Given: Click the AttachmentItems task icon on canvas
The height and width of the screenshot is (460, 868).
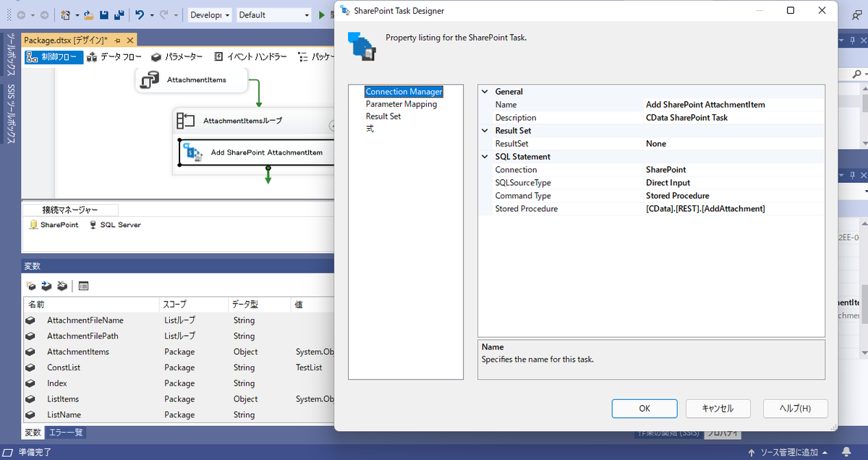Looking at the screenshot, I should point(150,80).
